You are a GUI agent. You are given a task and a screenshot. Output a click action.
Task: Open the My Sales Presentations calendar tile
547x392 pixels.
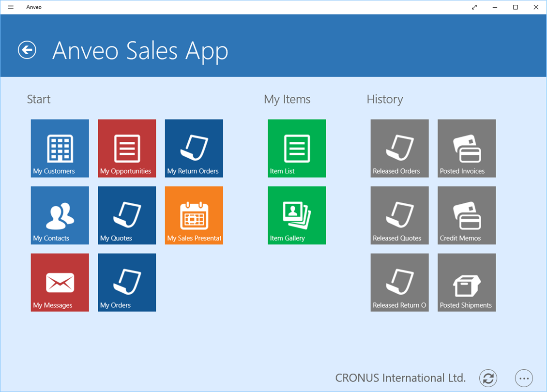194,215
